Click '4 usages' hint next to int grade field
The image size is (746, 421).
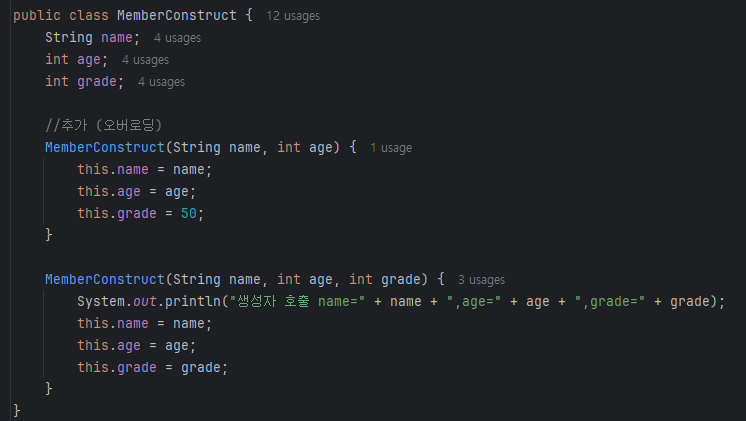(x=161, y=82)
